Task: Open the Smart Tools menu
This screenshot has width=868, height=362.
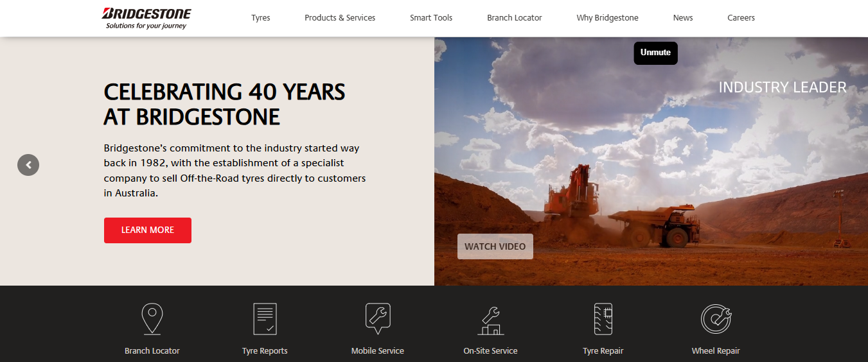Action: click(x=431, y=18)
